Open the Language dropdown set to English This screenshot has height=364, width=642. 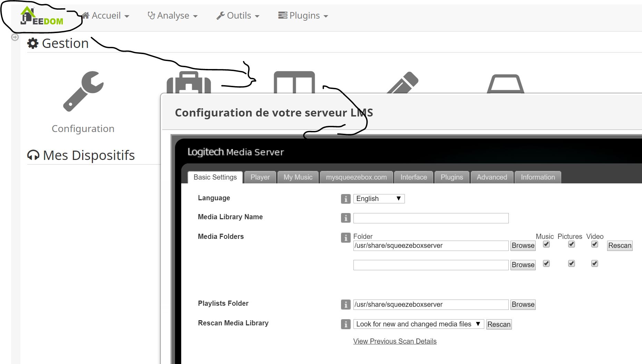click(379, 199)
